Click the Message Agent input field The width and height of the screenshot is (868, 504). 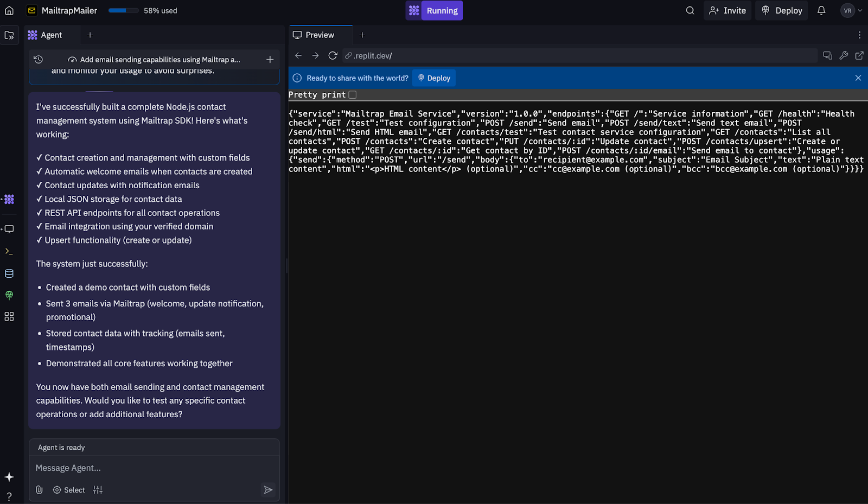click(x=152, y=468)
